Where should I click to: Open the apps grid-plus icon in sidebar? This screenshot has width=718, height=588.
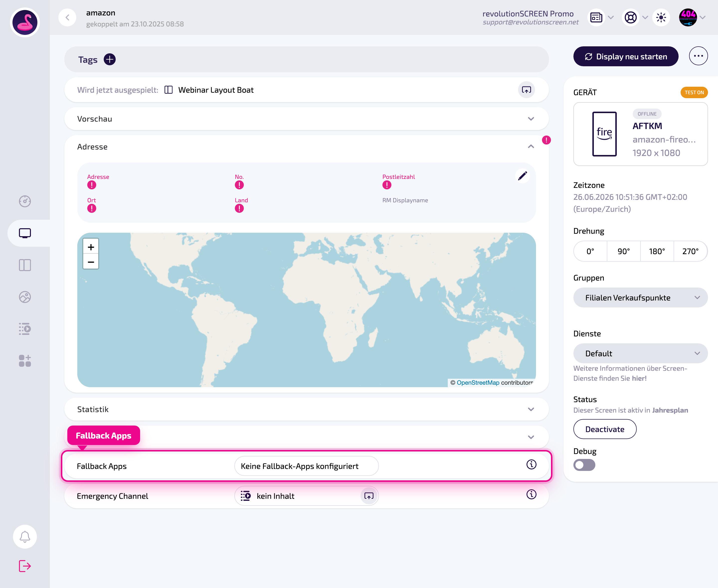pyautogui.click(x=25, y=361)
